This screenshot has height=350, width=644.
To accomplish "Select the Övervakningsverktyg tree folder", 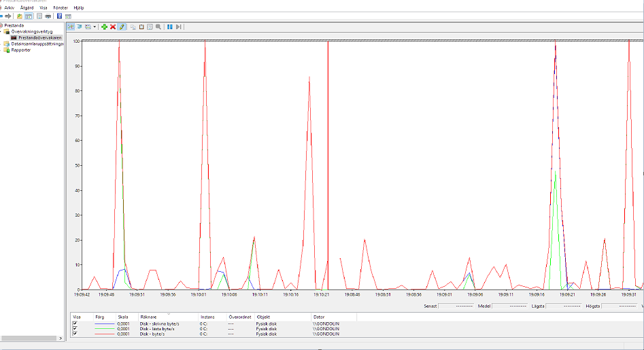I will (32, 31).
